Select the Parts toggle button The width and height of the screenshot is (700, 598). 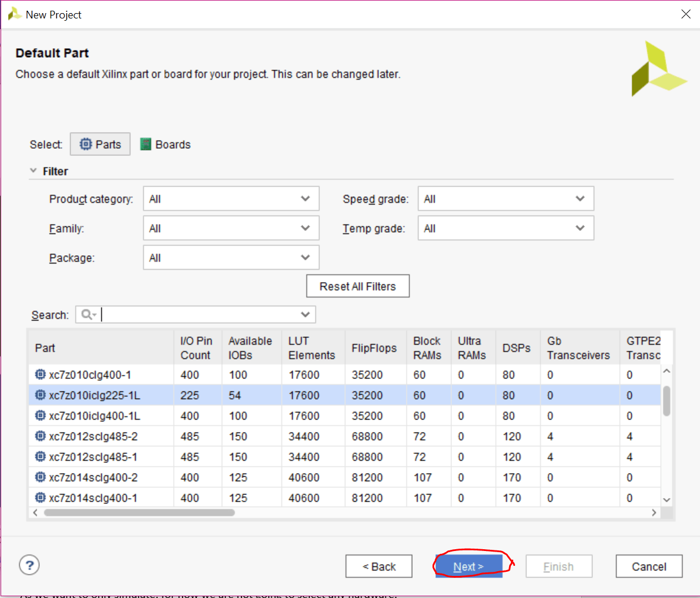pos(101,145)
